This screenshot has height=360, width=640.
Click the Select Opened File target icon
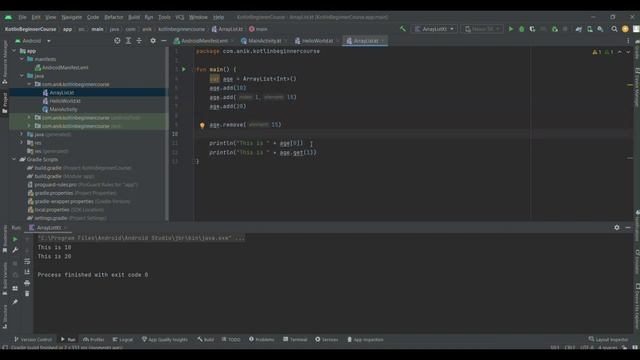tap(117, 41)
